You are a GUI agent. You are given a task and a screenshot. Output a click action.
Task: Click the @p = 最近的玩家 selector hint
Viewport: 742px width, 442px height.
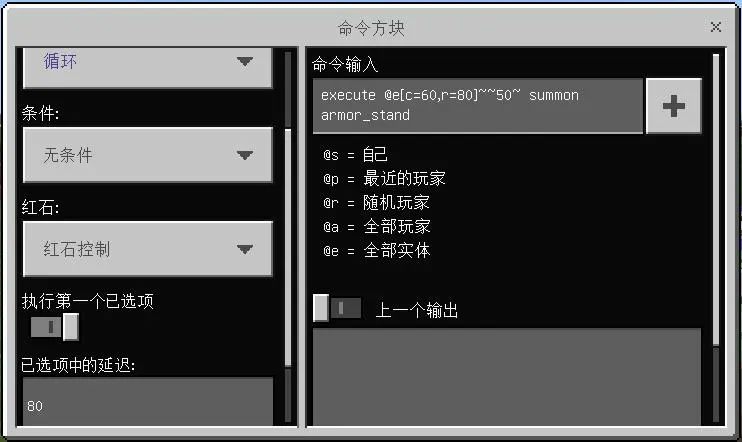pos(384,179)
